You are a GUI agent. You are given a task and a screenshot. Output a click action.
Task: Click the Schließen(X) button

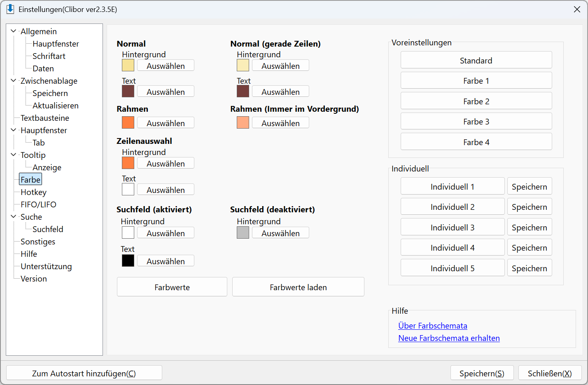(x=550, y=373)
